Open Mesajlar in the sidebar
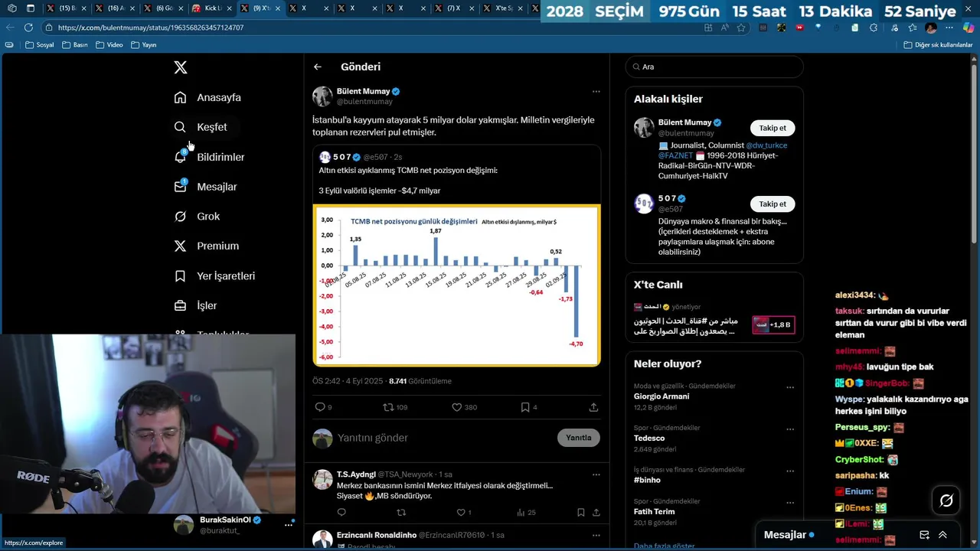 tap(205, 187)
